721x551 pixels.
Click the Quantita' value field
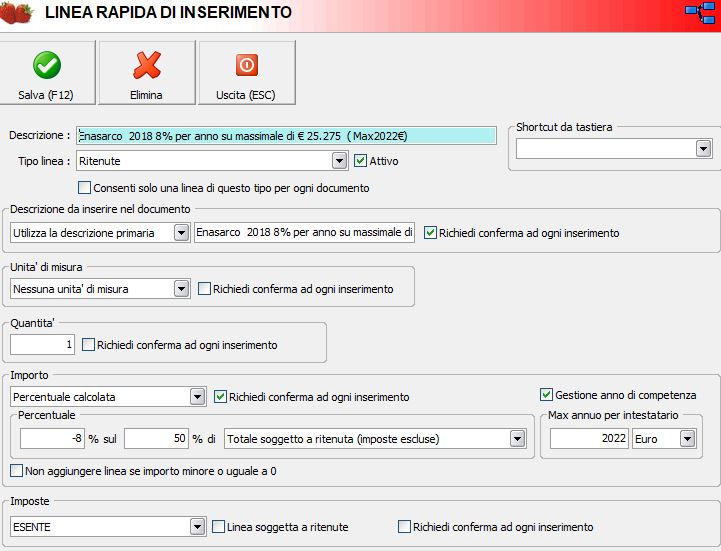pos(43,345)
